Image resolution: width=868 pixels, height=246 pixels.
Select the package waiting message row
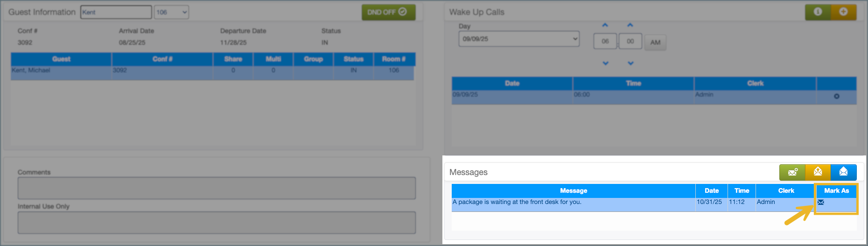coord(573,202)
